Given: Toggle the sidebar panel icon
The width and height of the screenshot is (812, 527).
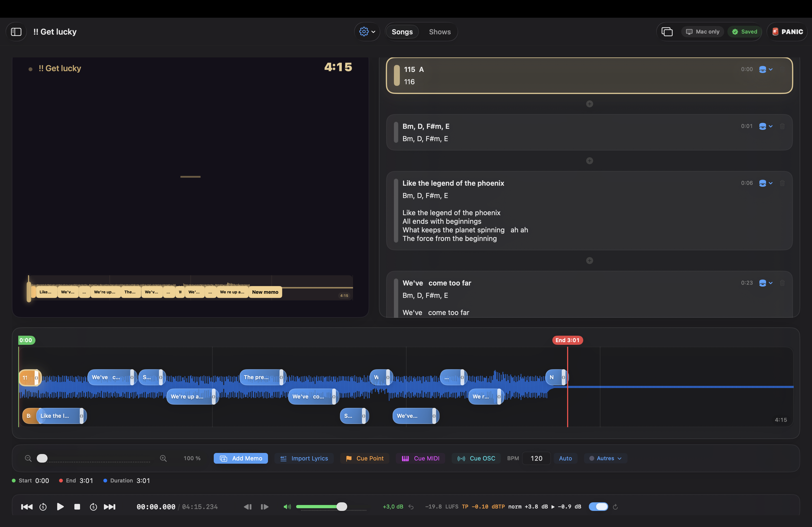Looking at the screenshot, I should (16, 32).
